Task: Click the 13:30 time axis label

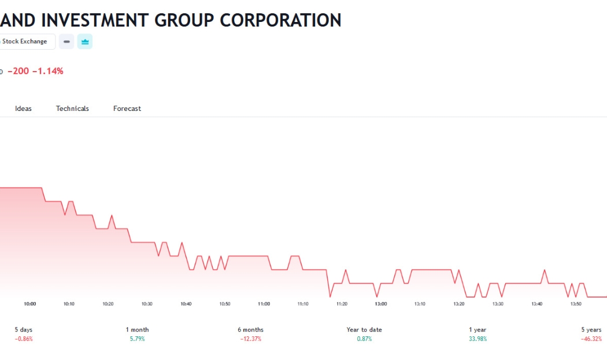Action: [498, 304]
